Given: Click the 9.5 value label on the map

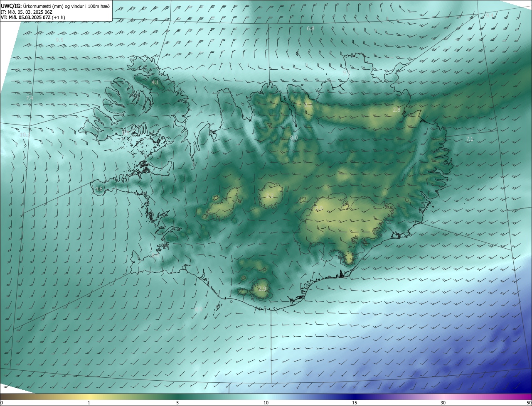Looking at the screenshot, I should point(59,40).
